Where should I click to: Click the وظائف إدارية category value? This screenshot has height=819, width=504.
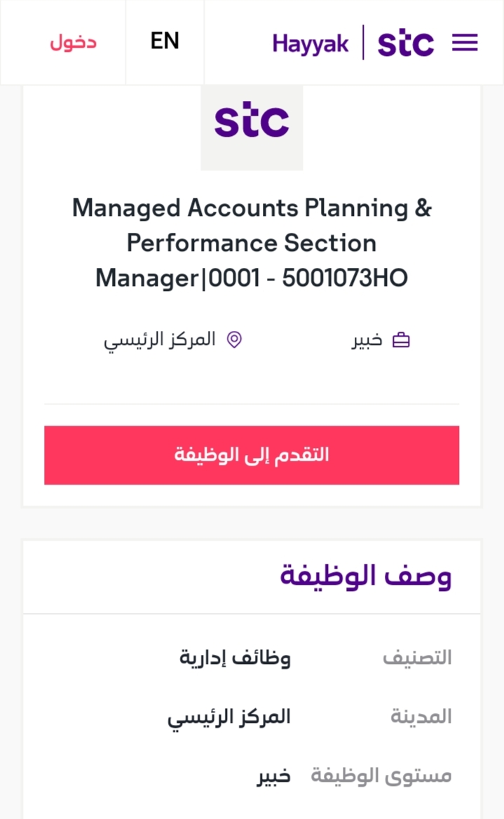(235, 658)
